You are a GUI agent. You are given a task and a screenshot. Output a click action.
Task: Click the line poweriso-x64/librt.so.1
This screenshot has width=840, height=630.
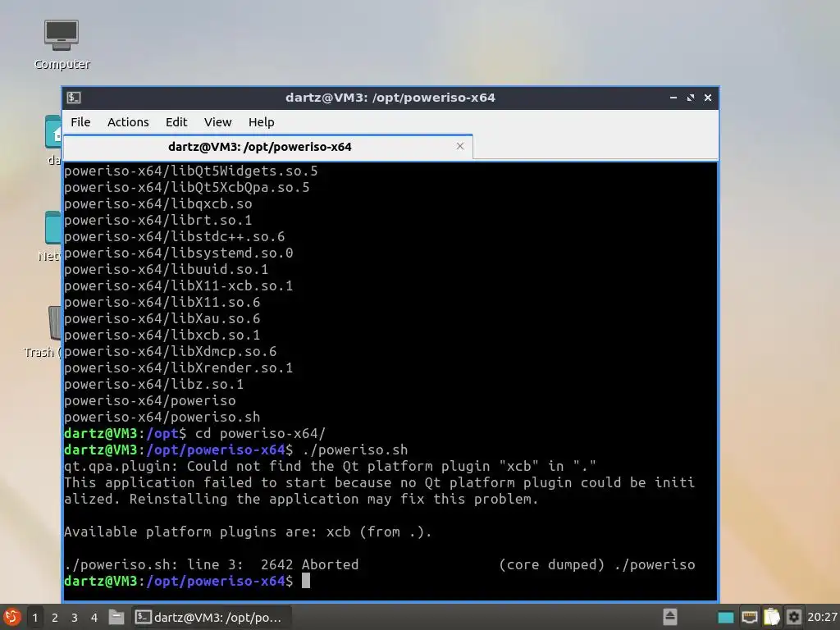click(158, 220)
